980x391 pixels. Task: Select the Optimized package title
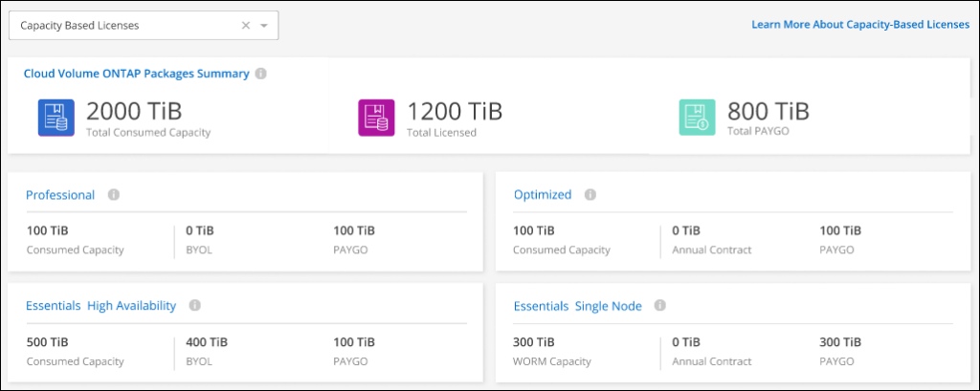click(542, 195)
